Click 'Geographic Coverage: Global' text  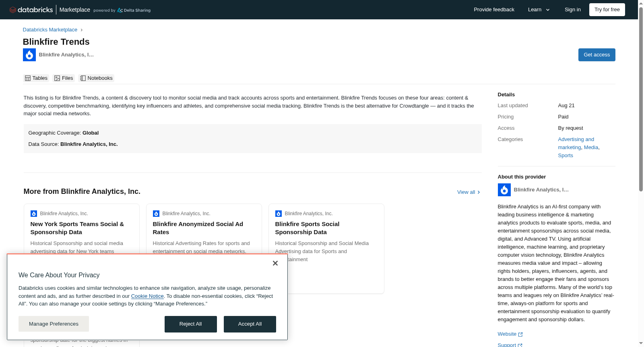click(x=64, y=133)
